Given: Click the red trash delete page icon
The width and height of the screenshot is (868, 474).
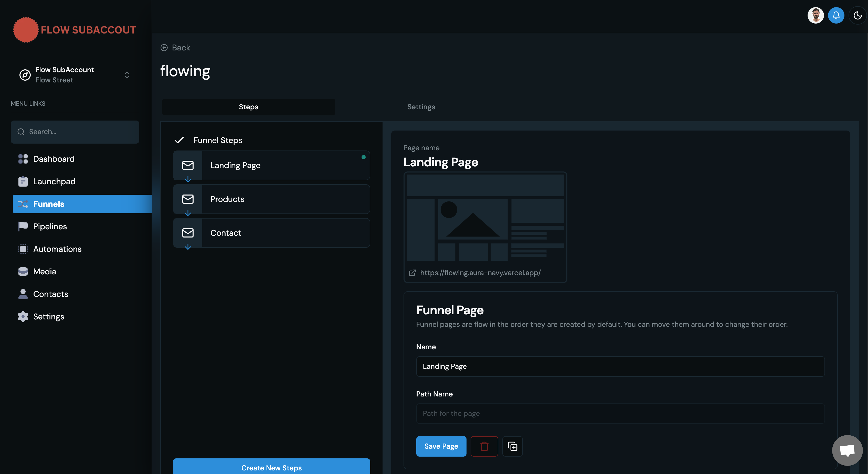Looking at the screenshot, I should tap(484, 446).
